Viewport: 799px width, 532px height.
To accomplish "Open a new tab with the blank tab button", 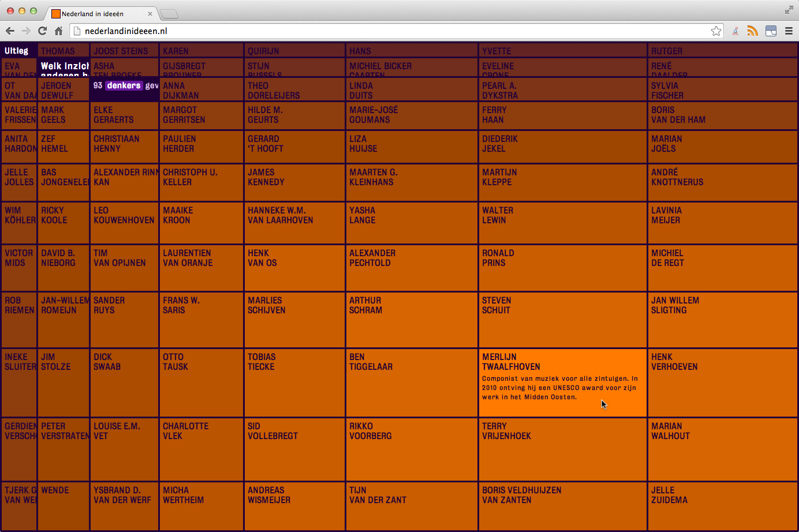I will pos(169,14).
